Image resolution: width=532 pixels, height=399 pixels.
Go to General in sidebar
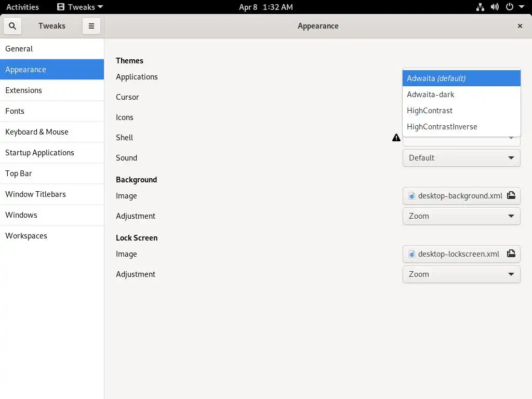[52, 48]
